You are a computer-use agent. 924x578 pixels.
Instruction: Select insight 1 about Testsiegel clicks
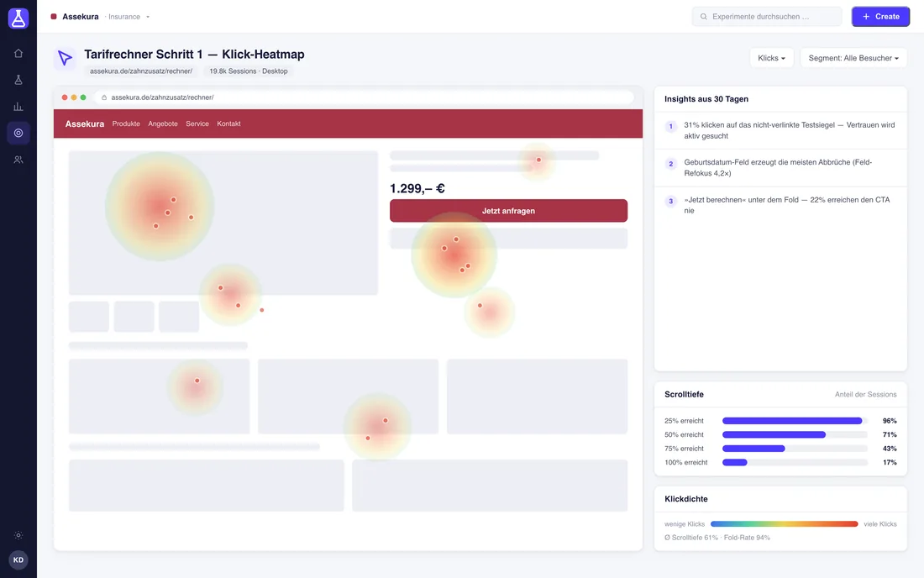click(x=780, y=130)
